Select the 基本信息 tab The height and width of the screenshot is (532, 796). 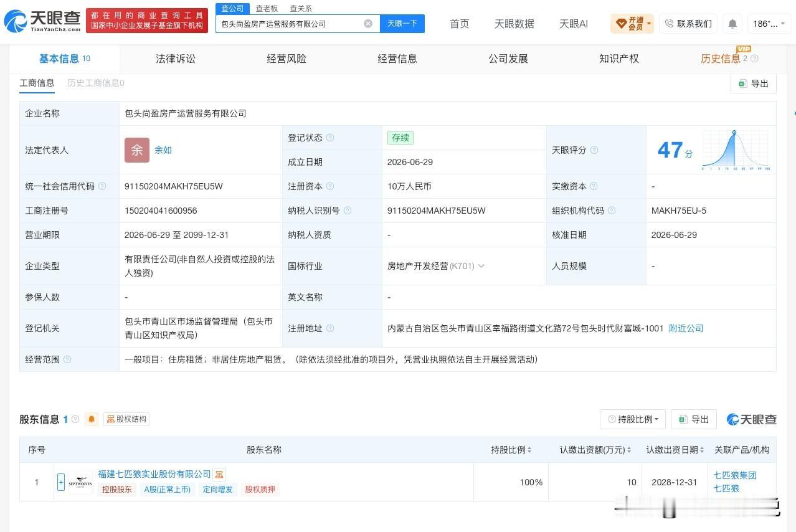click(x=65, y=59)
